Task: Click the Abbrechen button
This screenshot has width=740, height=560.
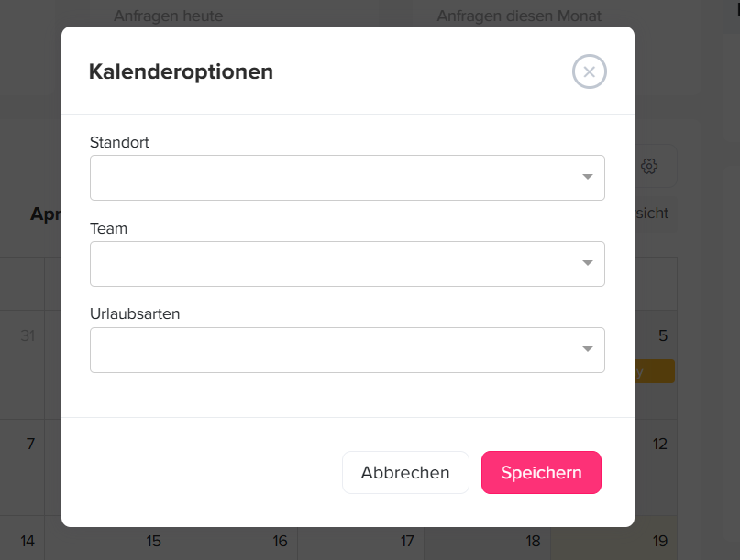Action: point(405,472)
